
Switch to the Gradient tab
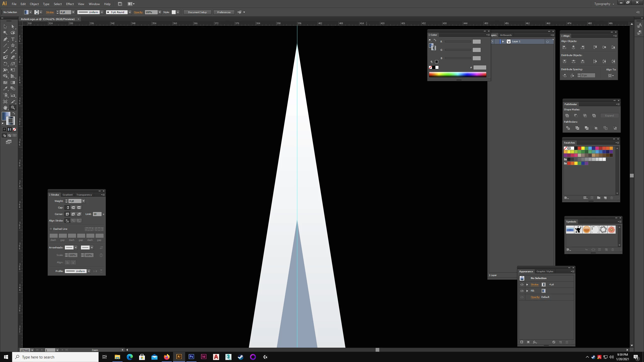point(67,195)
